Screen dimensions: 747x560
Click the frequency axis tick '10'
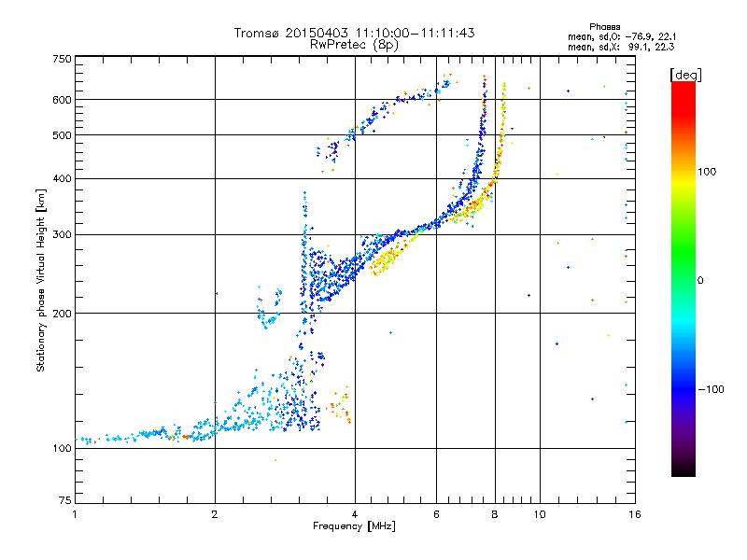click(540, 514)
